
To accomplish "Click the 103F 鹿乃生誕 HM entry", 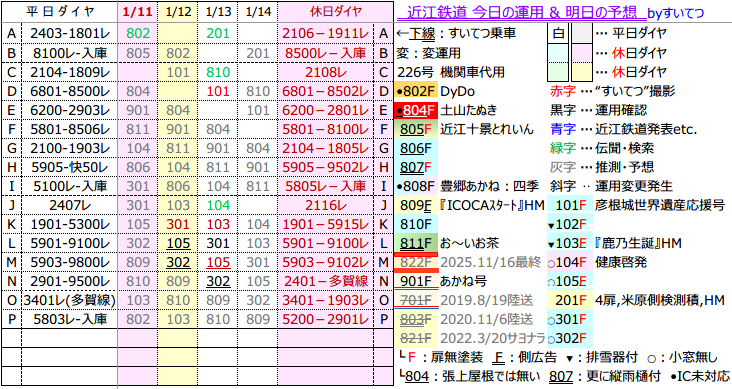I will pyautogui.click(x=614, y=243).
